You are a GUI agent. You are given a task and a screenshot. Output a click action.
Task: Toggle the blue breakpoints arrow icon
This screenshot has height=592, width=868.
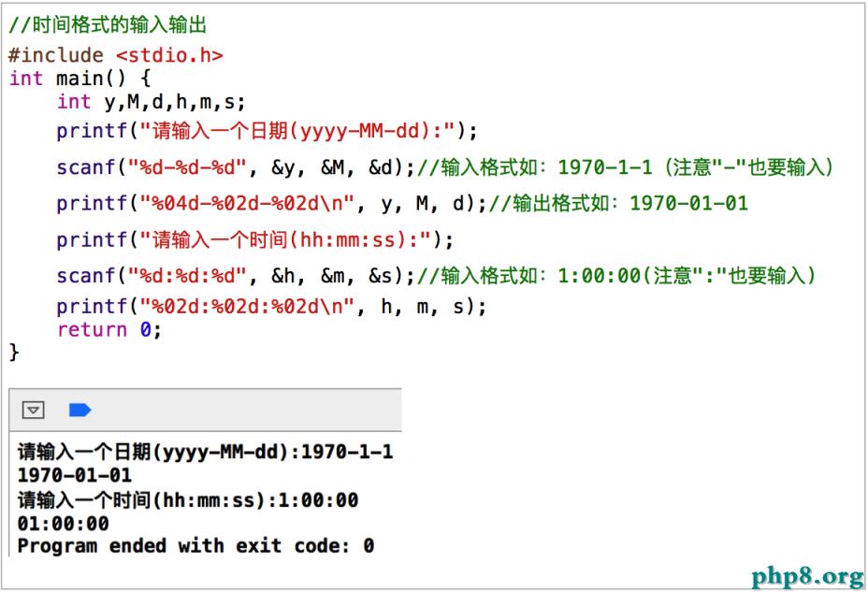80,410
